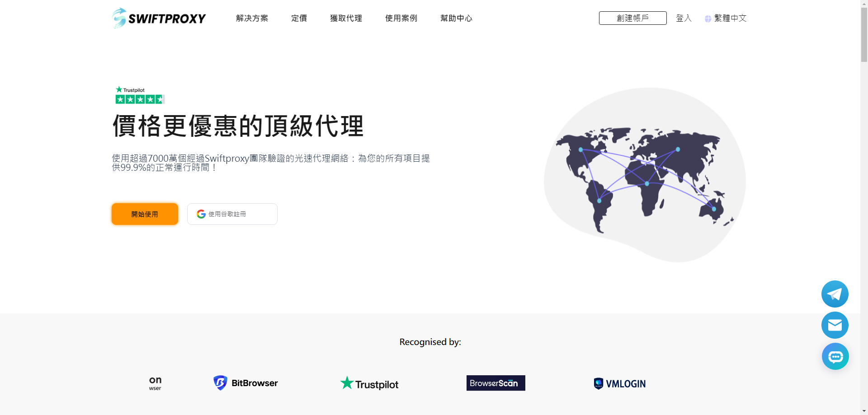Image resolution: width=868 pixels, height=415 pixels.
Task: Open the Telegram contact icon
Action: tap(835, 294)
